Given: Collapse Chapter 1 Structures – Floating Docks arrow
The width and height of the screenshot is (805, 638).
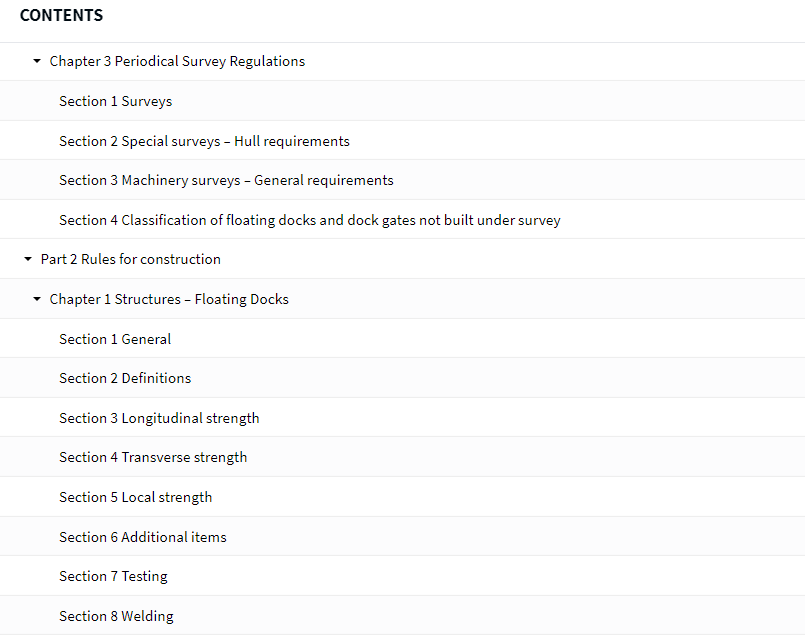Looking at the screenshot, I should [36, 299].
